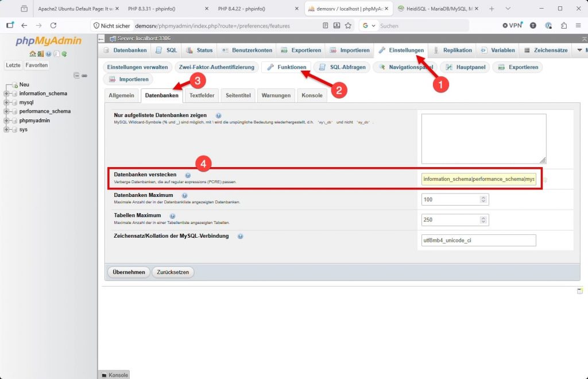Click the Zurücksetzen button
The width and height of the screenshot is (588, 379).
(x=173, y=272)
